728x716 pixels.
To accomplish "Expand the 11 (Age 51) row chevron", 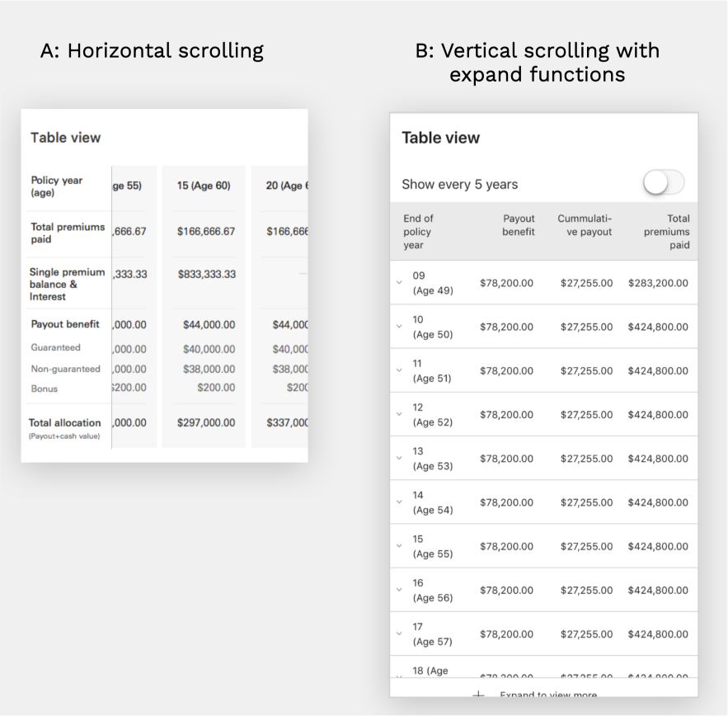I will (x=399, y=370).
